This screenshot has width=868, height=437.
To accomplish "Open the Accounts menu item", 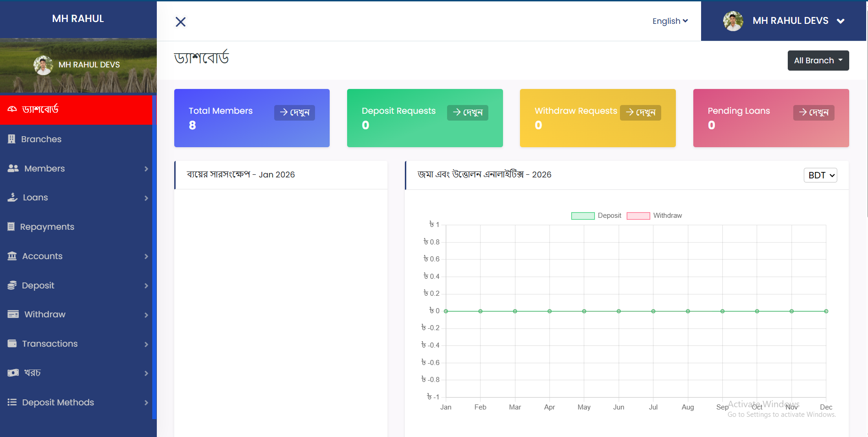I will (x=76, y=256).
